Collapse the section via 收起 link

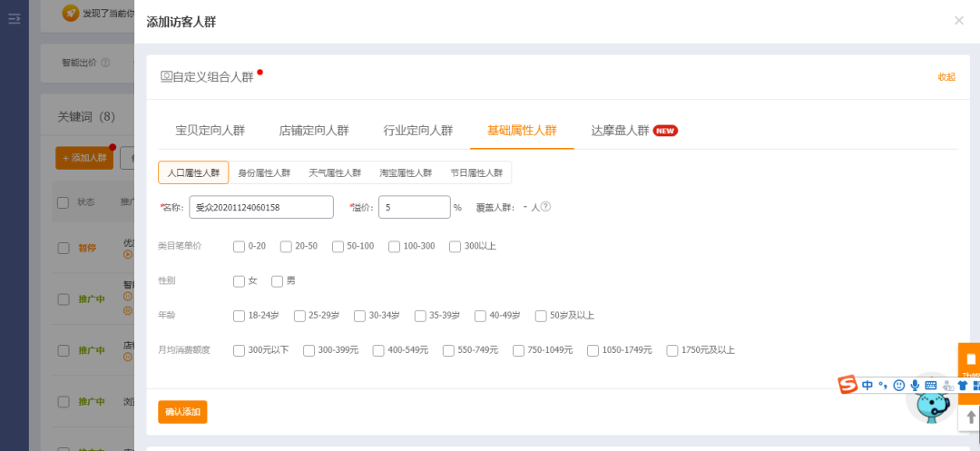pyautogui.click(x=946, y=77)
